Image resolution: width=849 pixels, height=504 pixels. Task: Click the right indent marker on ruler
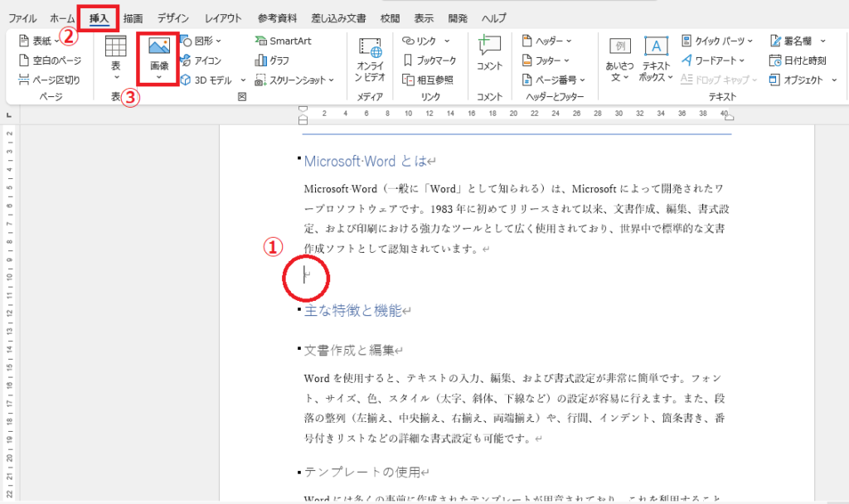pyautogui.click(x=730, y=117)
